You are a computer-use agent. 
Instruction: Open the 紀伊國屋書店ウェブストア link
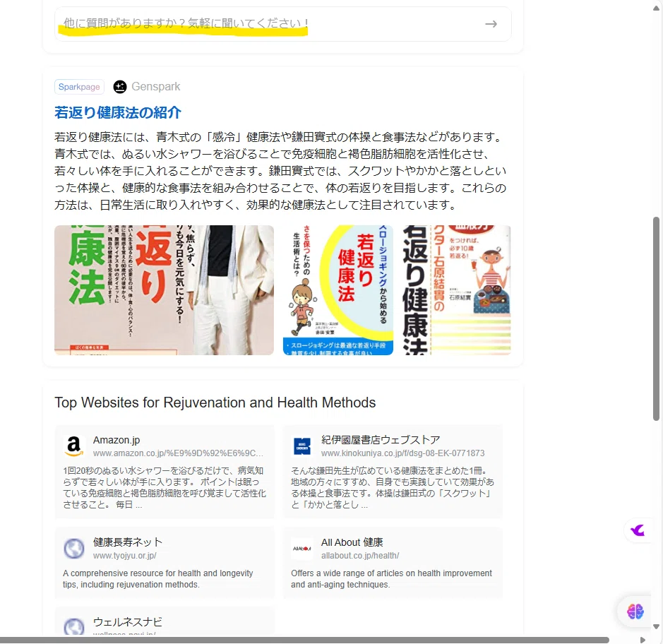point(381,440)
